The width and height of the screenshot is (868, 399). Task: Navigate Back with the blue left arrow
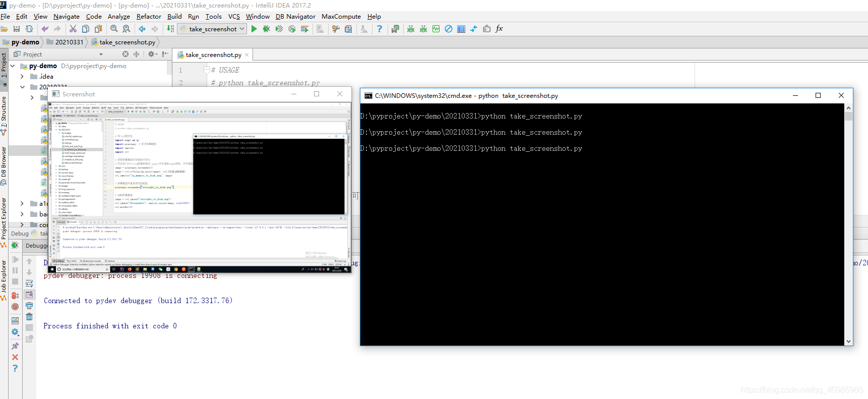[142, 29]
